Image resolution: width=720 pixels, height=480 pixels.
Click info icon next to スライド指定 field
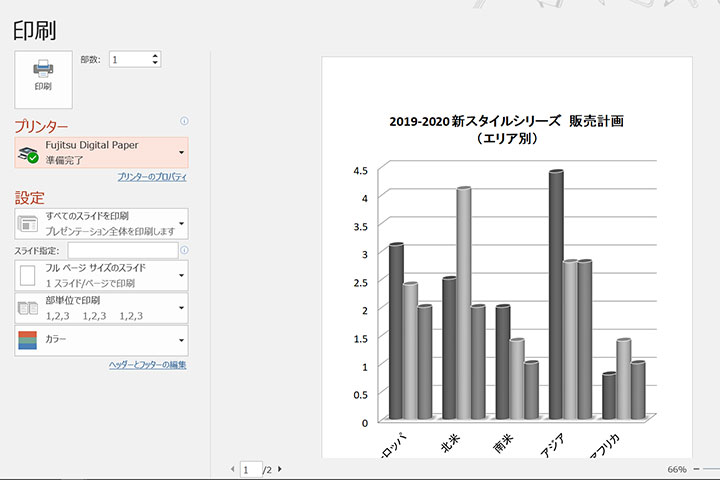coord(184,250)
